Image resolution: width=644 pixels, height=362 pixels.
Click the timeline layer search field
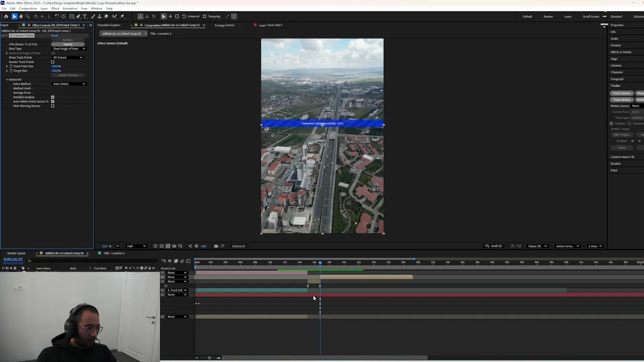click(93, 260)
